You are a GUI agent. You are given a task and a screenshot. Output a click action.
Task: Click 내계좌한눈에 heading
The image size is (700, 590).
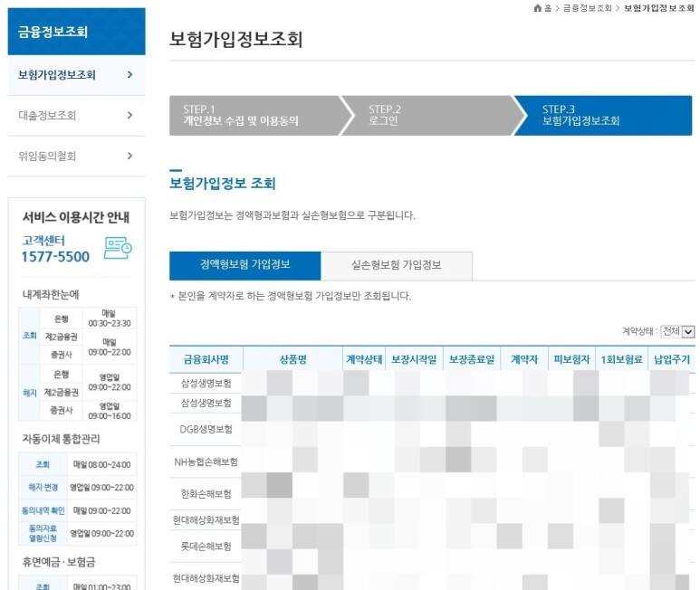click(x=51, y=294)
